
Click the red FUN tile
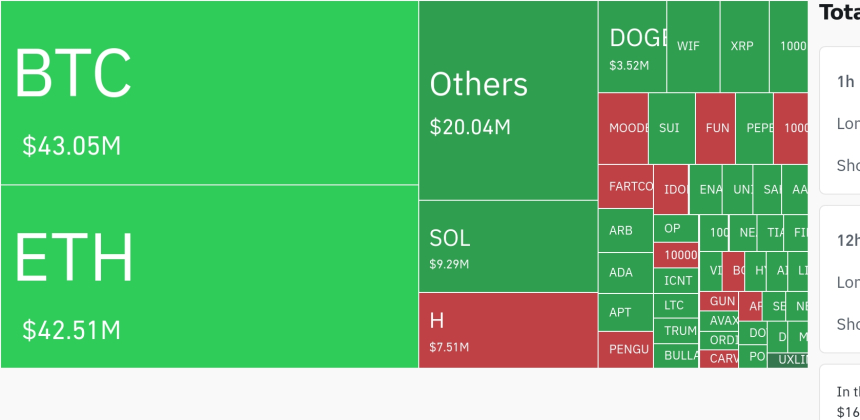716,128
